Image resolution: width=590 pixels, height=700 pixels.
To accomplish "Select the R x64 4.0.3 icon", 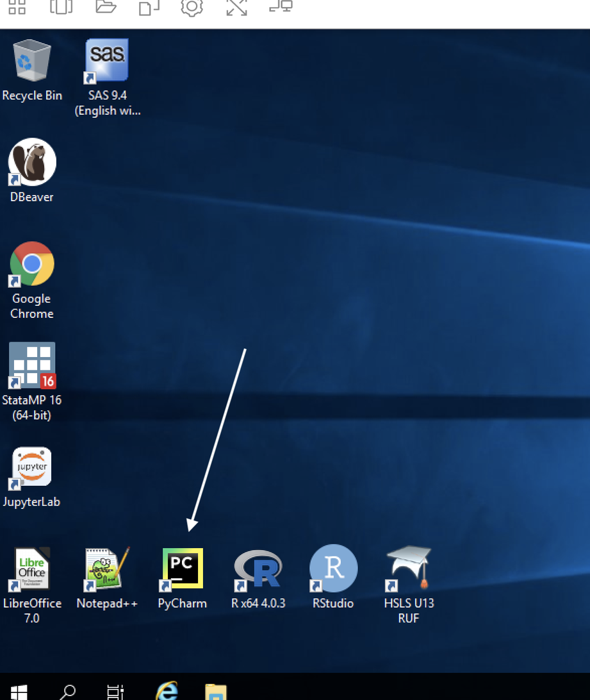I will [x=258, y=569].
